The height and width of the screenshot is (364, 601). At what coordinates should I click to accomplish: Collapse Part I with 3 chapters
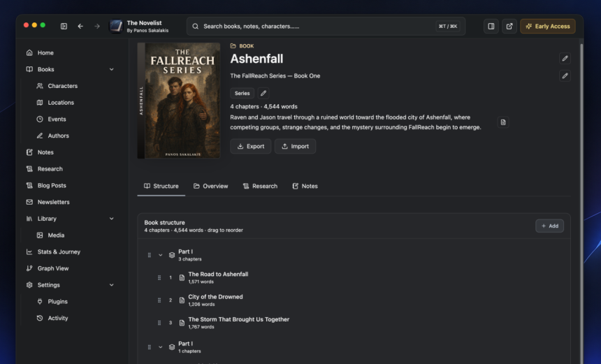(x=161, y=255)
